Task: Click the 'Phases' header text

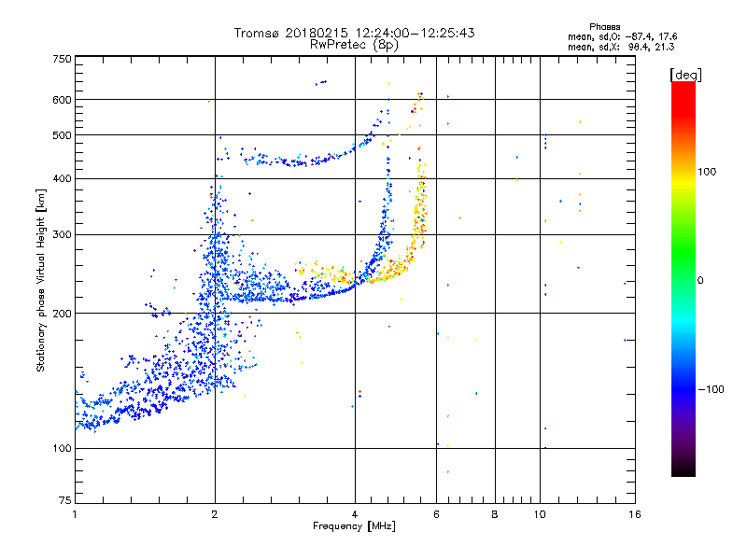Action: [x=604, y=27]
